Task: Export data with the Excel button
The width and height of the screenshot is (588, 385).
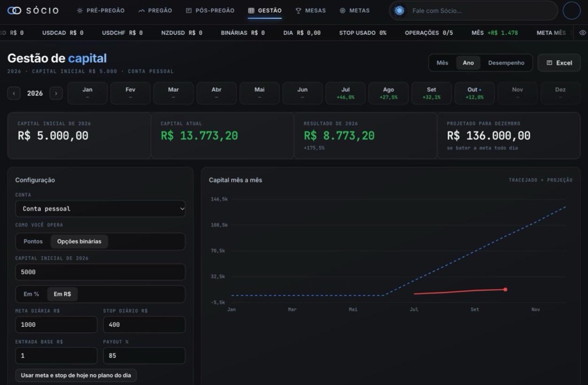Action: click(x=559, y=63)
